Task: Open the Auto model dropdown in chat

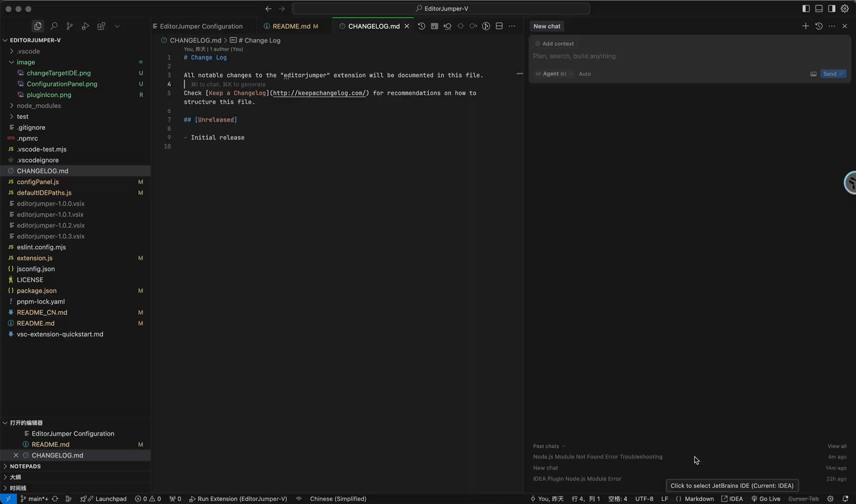Action: pos(585,74)
